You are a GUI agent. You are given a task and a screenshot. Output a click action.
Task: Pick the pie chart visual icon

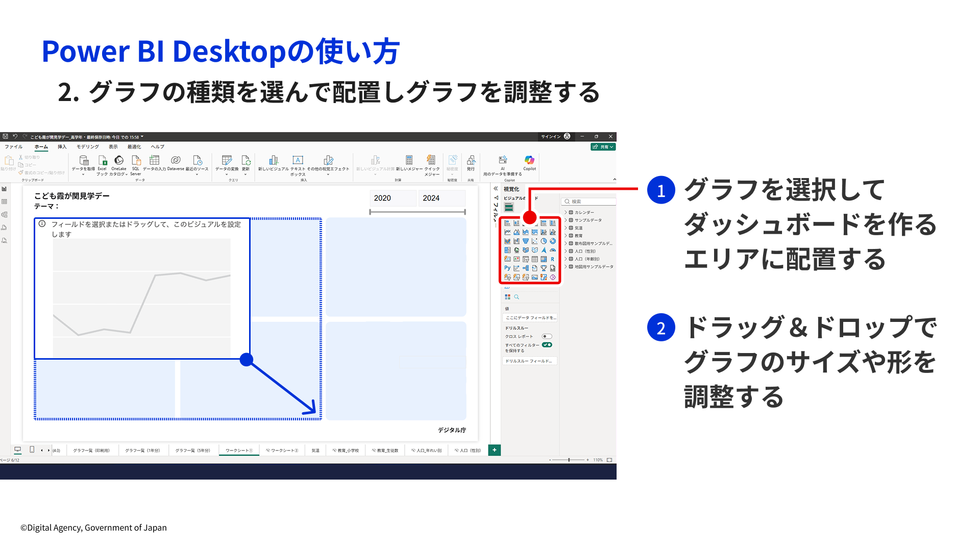click(544, 241)
